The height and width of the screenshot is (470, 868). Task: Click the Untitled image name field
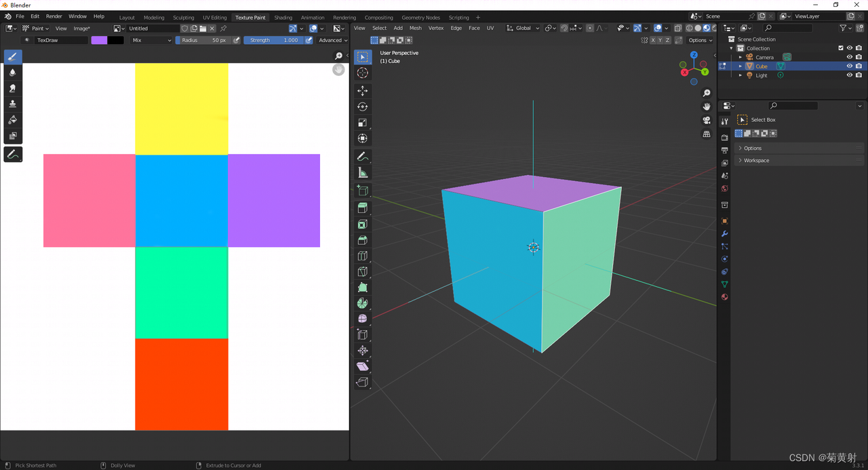coord(153,28)
